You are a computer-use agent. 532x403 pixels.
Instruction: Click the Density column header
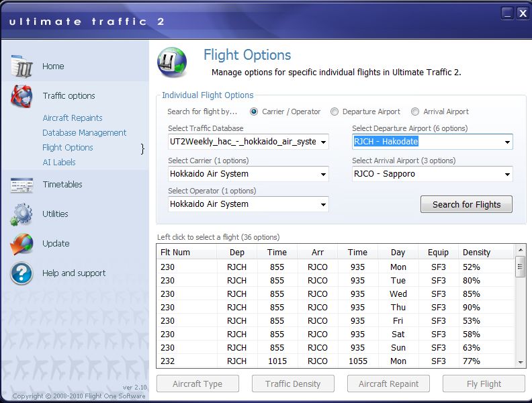pyautogui.click(x=486, y=253)
